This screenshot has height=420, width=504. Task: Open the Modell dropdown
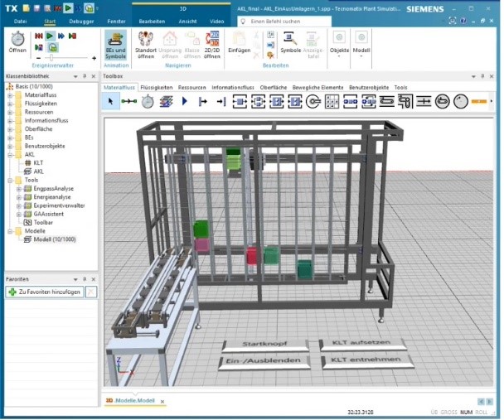361,44
